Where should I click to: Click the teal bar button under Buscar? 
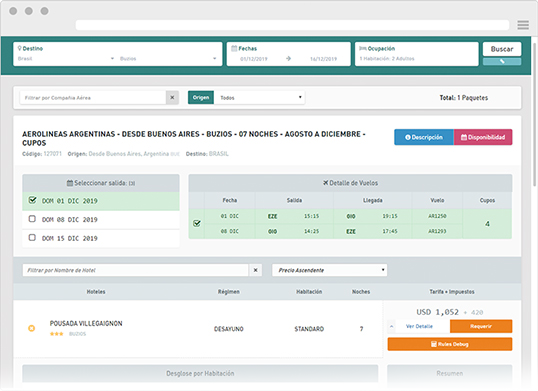tap(502, 61)
